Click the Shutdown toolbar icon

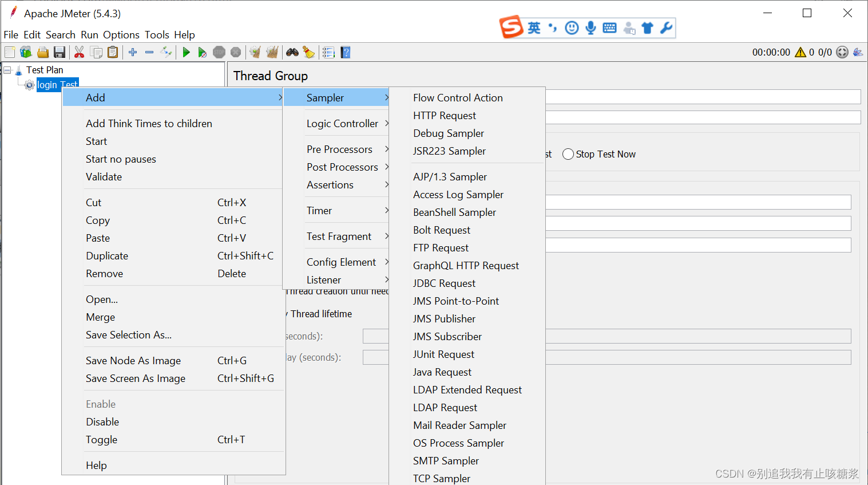[236, 52]
